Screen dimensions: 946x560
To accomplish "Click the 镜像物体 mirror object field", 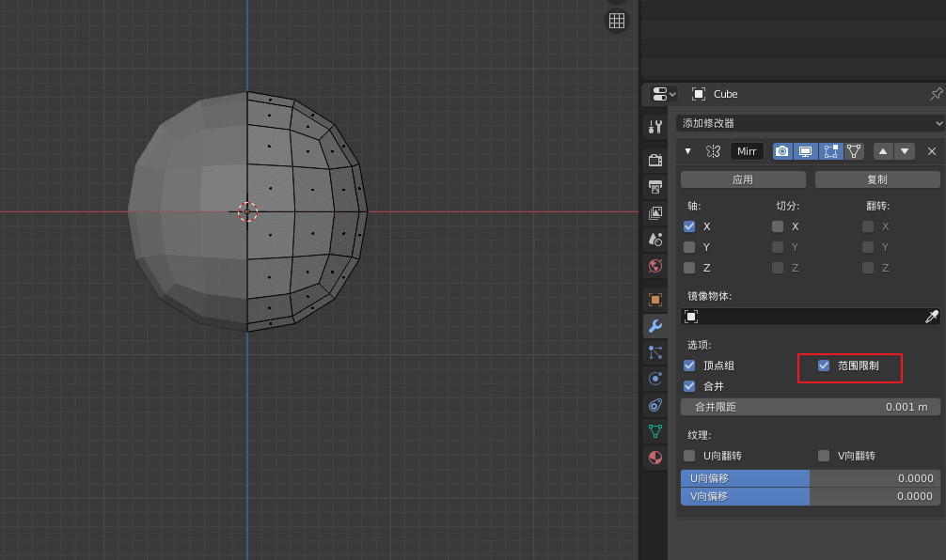I will point(811,317).
